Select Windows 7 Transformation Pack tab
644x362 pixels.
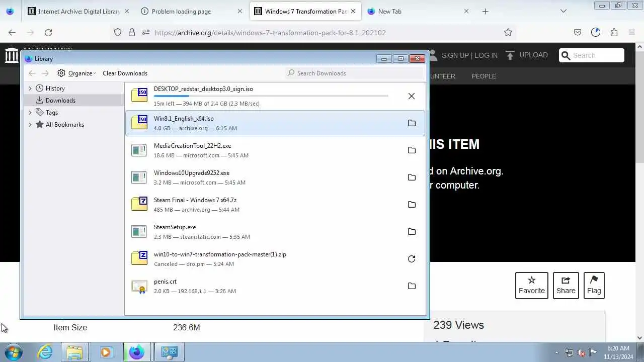pyautogui.click(x=306, y=11)
